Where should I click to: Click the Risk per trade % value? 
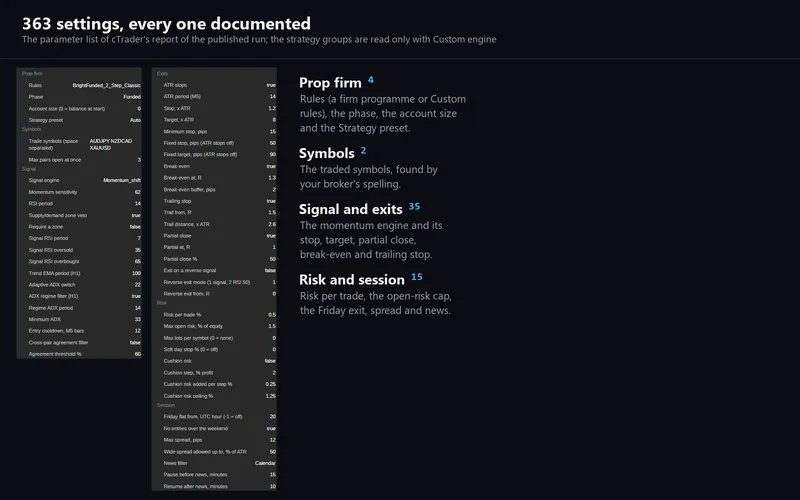272,315
